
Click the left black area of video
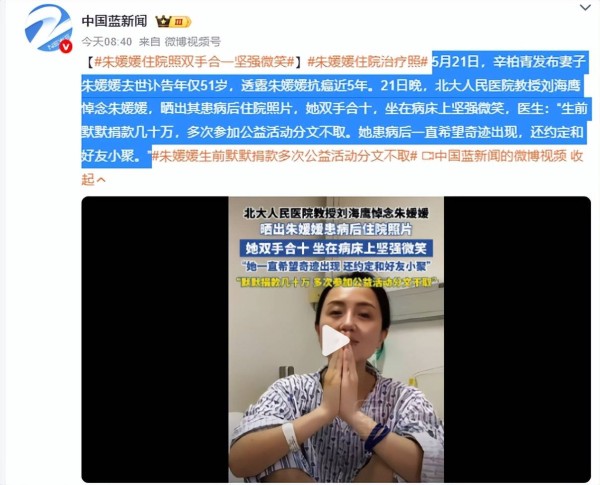click(155, 339)
